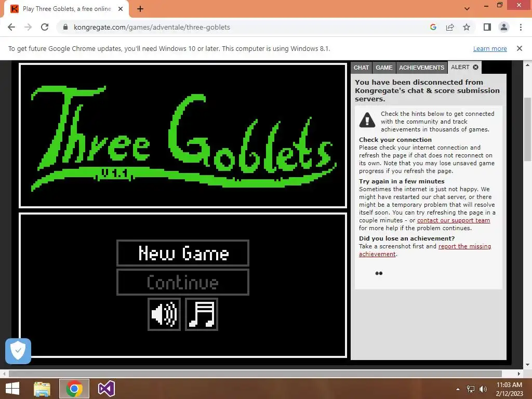Open the report the missing achievement link
The height and width of the screenshot is (399, 532).
(425, 250)
